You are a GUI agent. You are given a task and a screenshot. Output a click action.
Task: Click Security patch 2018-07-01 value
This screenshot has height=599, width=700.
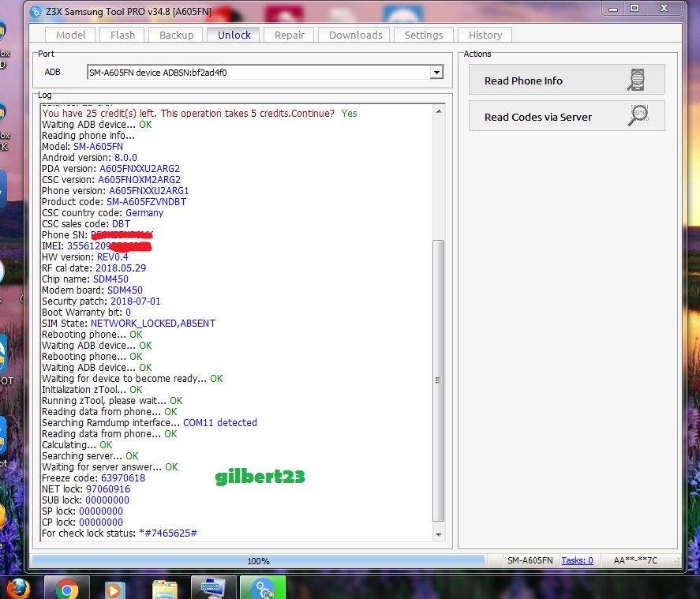click(135, 301)
